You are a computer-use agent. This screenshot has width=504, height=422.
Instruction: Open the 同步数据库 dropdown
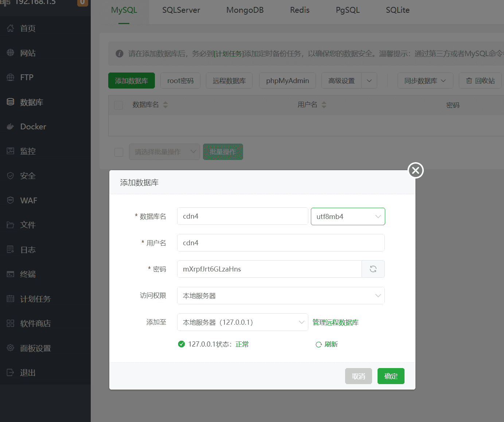(x=425, y=81)
